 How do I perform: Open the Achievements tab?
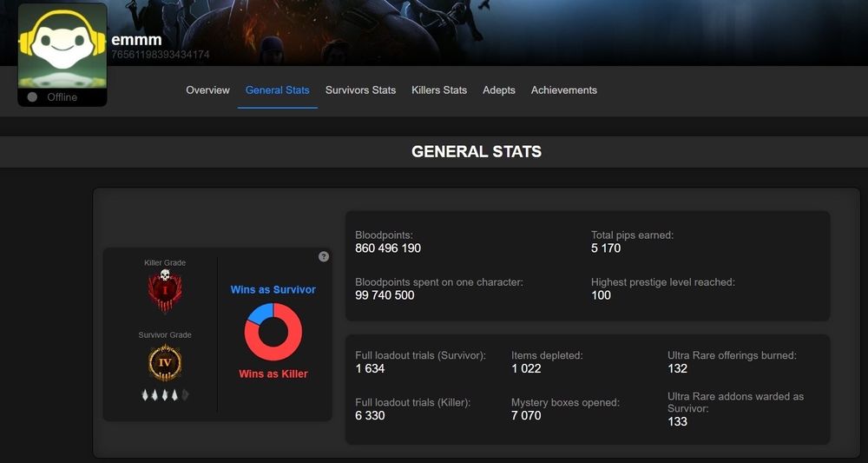click(x=563, y=90)
